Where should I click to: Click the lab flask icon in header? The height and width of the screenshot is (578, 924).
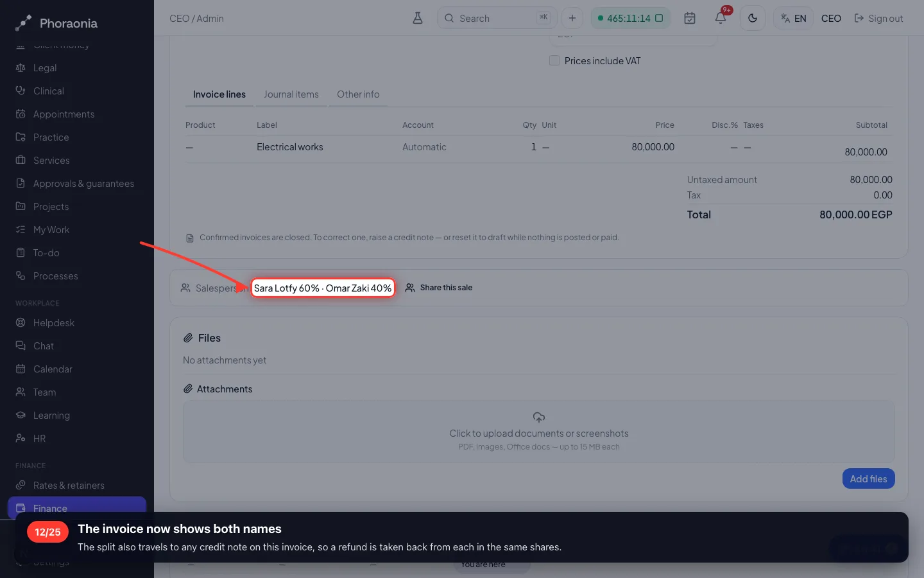tap(418, 18)
